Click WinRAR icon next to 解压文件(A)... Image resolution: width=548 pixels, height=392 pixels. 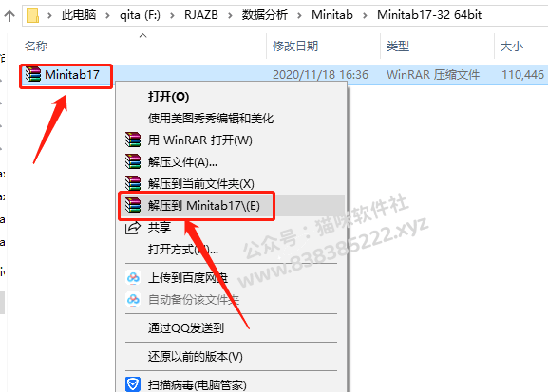pos(133,161)
